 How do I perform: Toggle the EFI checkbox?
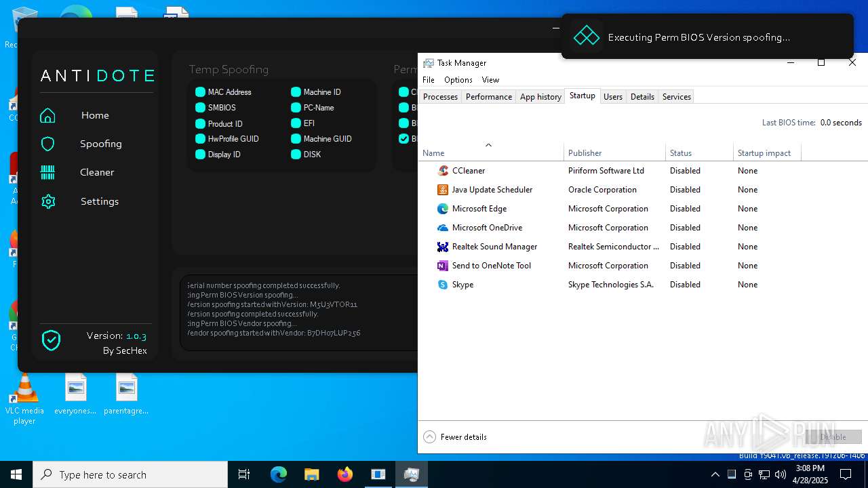tap(296, 123)
